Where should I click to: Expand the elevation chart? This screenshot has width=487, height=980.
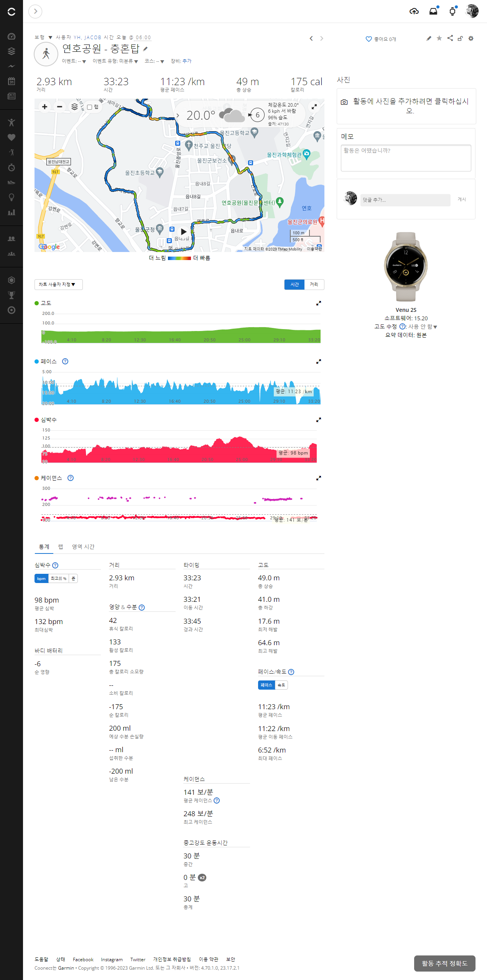(x=319, y=303)
